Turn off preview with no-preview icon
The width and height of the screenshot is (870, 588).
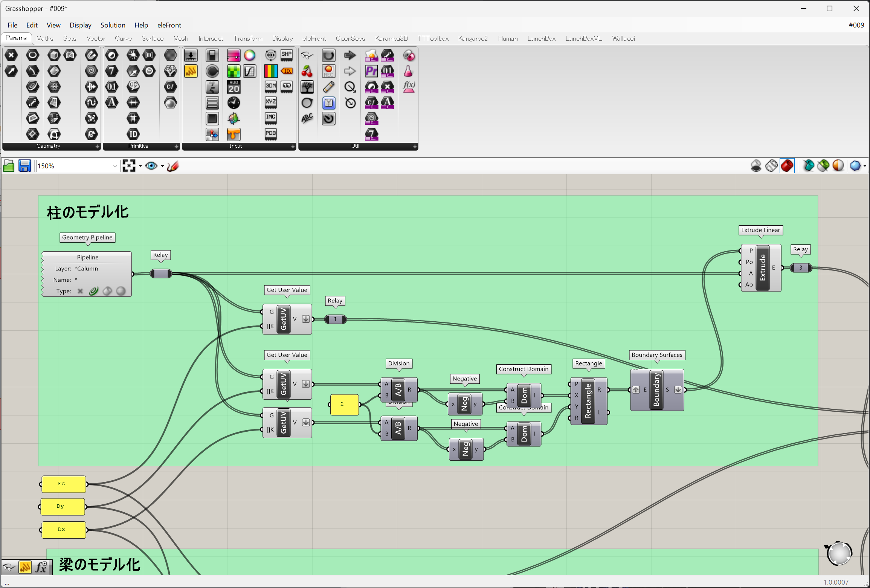[756, 166]
